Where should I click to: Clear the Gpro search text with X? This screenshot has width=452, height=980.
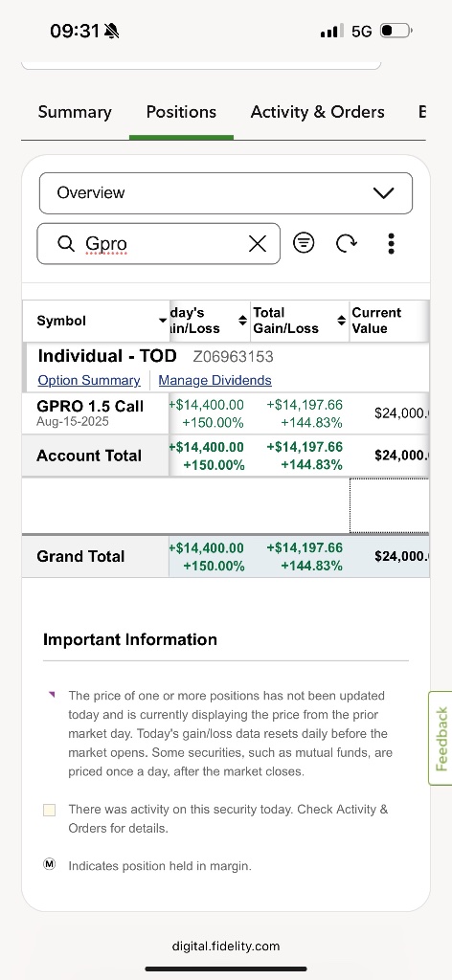coord(258,244)
